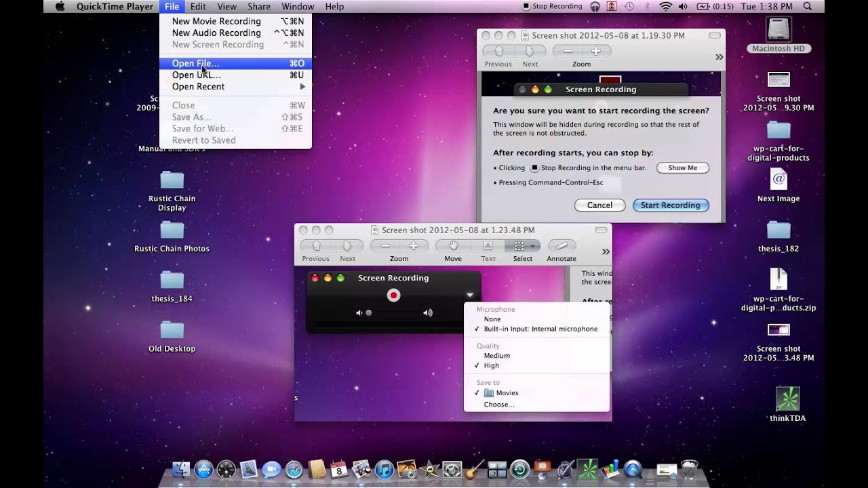Image resolution: width=868 pixels, height=488 pixels.
Task: Select the wp-cart-for-digital-products folder on the desktop
Action: coord(778,129)
